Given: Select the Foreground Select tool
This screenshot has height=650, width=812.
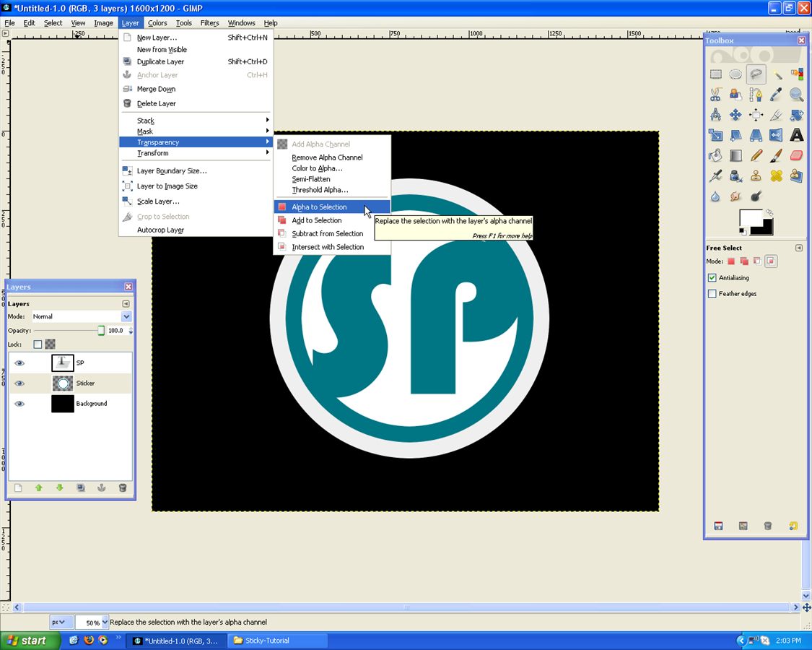Looking at the screenshot, I should [x=735, y=95].
